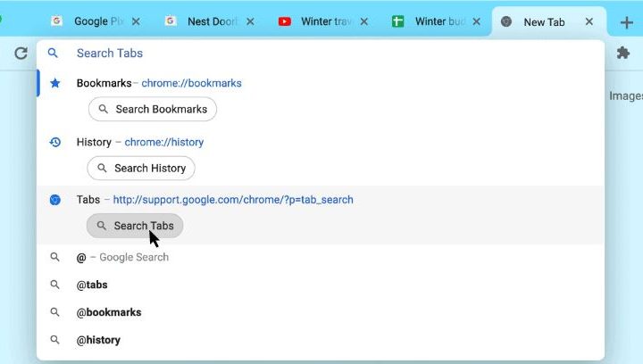Click the Search Tabs button
The image size is (643, 364).
[x=135, y=226]
